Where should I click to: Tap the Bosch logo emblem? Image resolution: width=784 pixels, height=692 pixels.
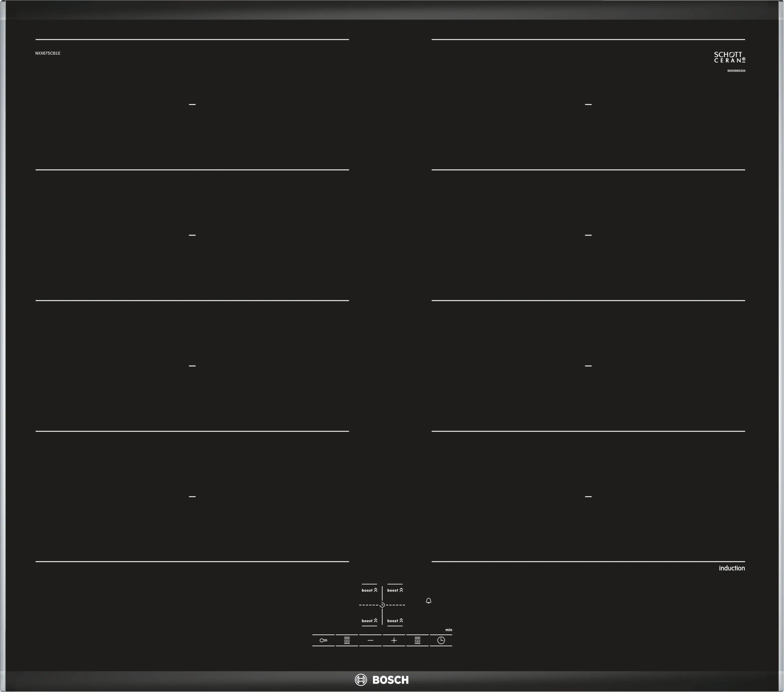tap(361, 680)
